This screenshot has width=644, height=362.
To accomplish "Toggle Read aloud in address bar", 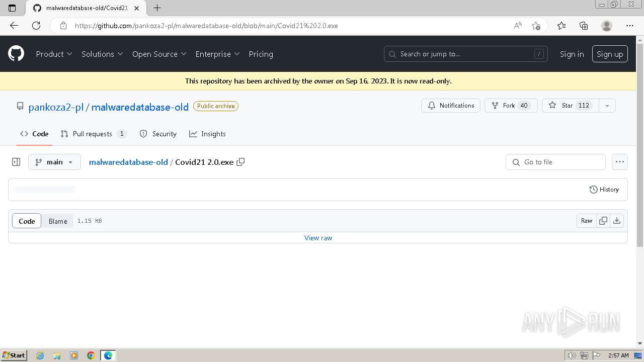I will tap(518, 26).
